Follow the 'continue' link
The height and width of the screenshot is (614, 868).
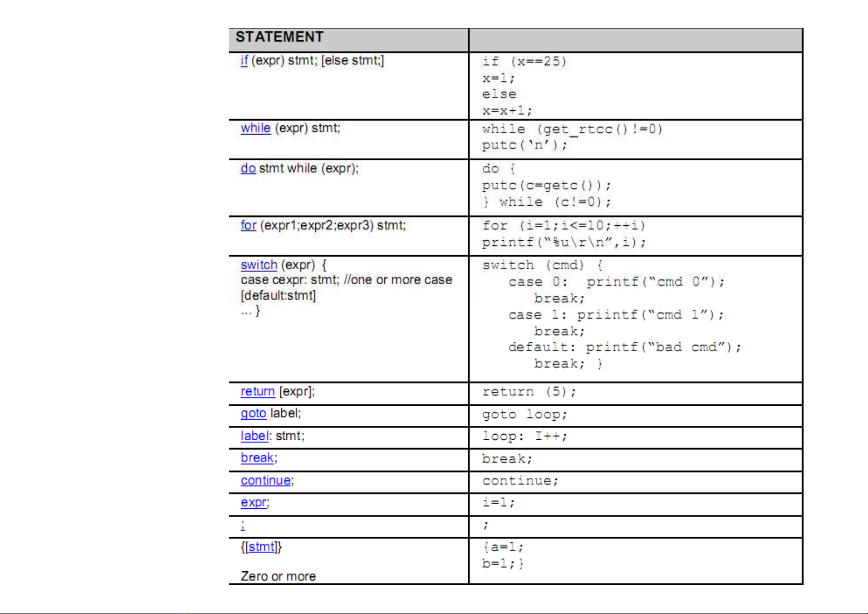pyautogui.click(x=265, y=480)
